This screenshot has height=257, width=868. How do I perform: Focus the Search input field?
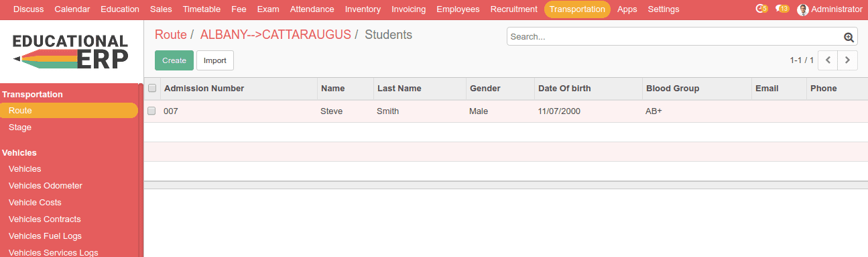click(675, 37)
